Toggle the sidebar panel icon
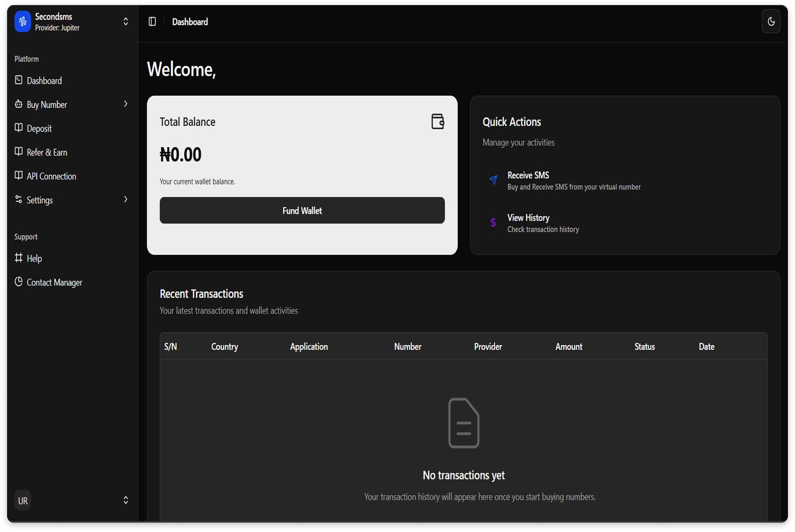Image resolution: width=795 pixels, height=532 pixels. [x=152, y=22]
